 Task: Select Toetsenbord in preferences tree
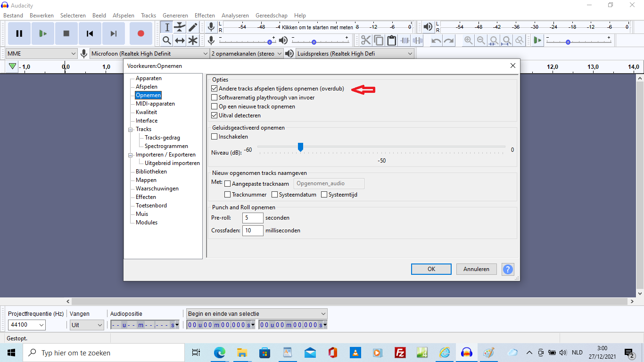click(151, 206)
